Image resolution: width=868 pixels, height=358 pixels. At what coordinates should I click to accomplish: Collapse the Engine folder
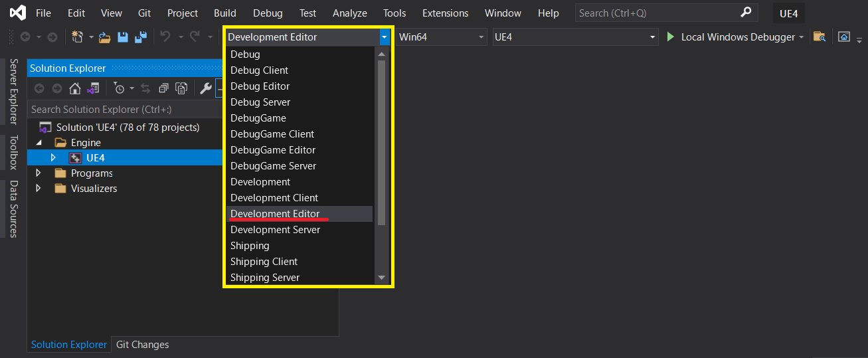tap(38, 143)
